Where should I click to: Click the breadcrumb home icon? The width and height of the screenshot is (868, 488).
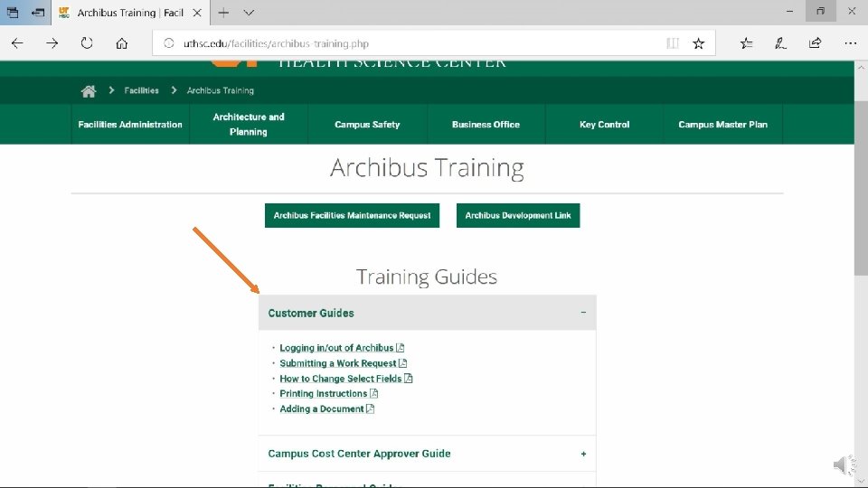[89, 90]
